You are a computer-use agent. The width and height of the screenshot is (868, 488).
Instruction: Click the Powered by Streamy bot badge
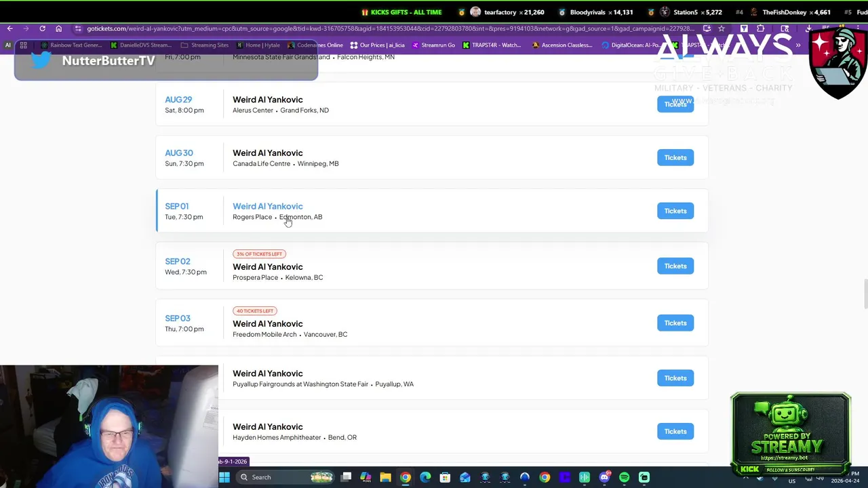(x=791, y=434)
